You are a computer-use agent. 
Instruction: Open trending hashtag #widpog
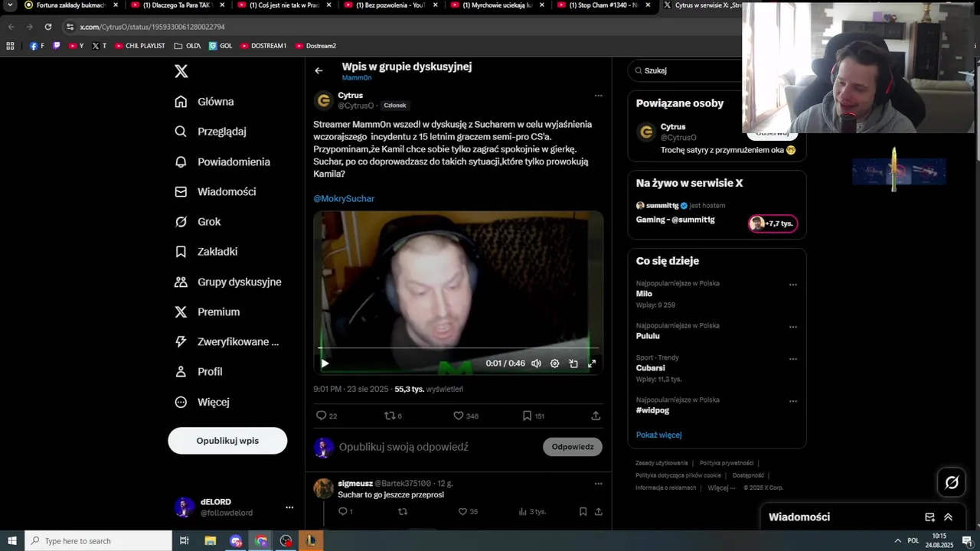pyautogui.click(x=652, y=410)
